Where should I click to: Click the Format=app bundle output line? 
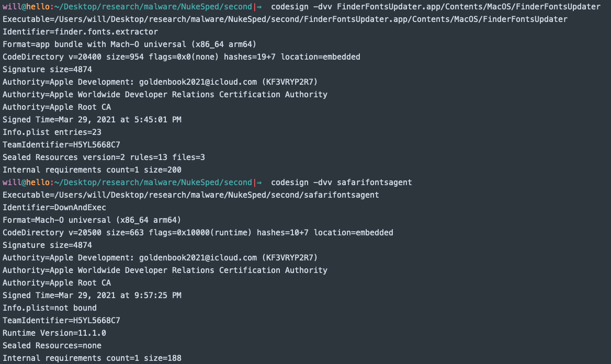[129, 44]
